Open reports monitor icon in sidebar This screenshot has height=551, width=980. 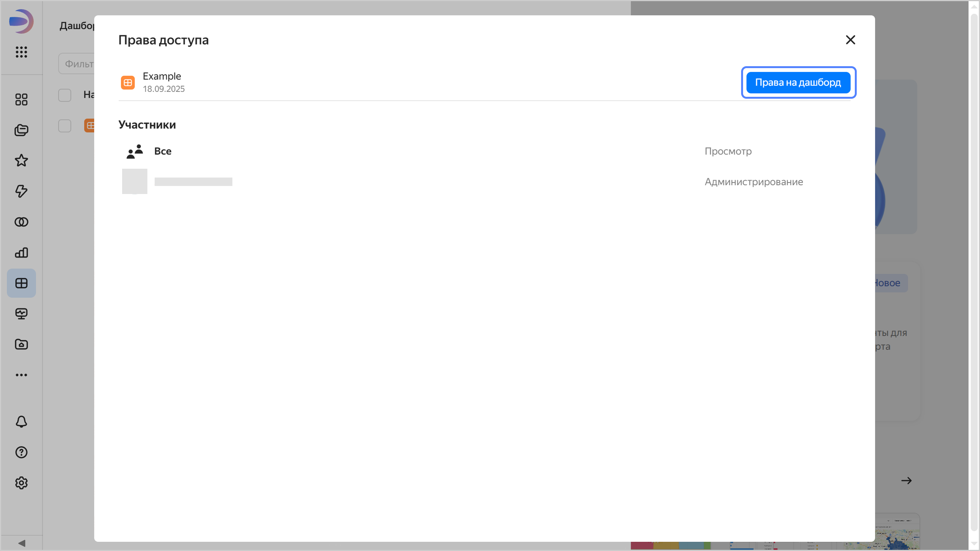click(21, 314)
